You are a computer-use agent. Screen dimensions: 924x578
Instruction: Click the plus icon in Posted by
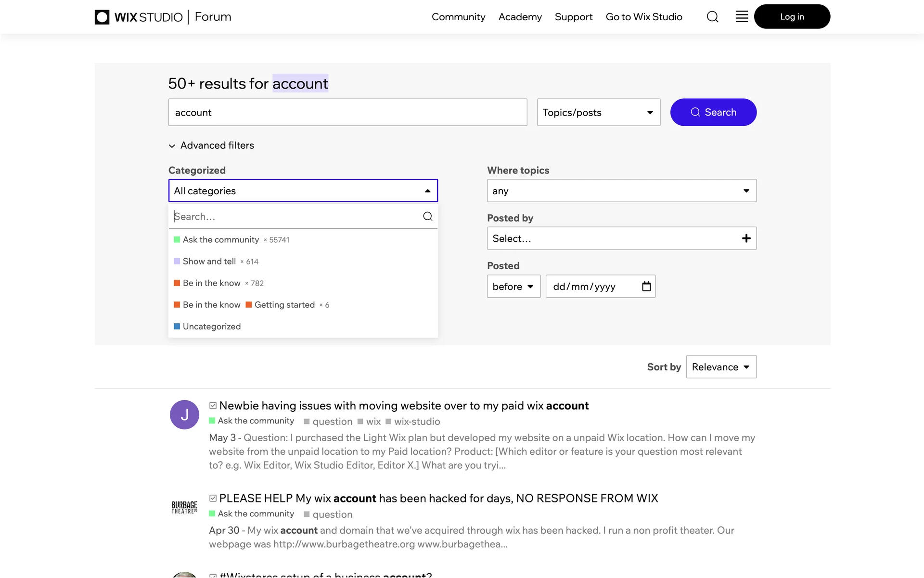(x=746, y=238)
